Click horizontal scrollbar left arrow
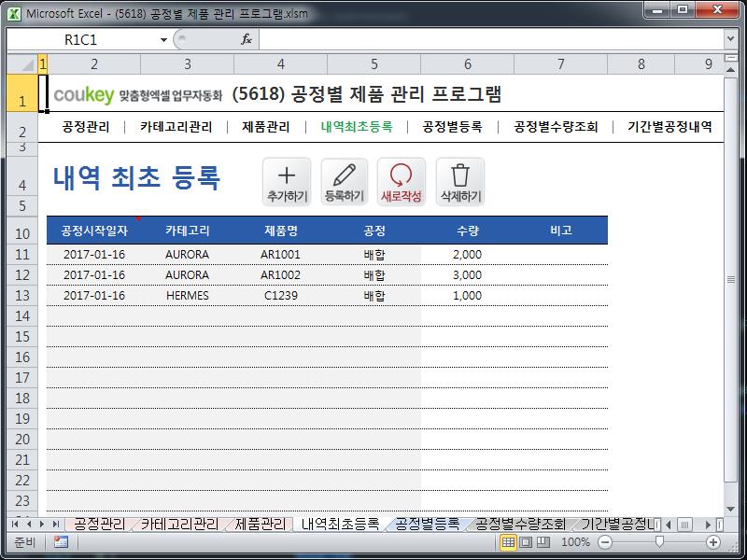The height and width of the screenshot is (560, 747). [669, 525]
